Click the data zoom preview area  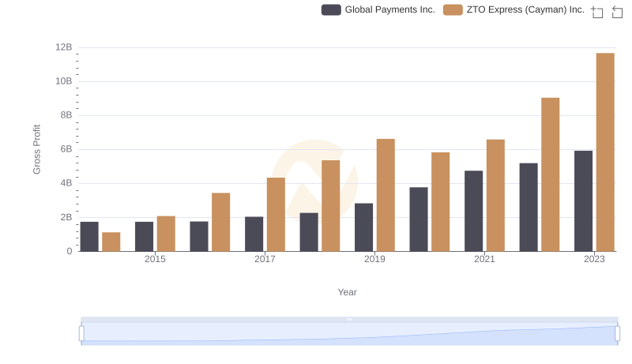pos(349,334)
